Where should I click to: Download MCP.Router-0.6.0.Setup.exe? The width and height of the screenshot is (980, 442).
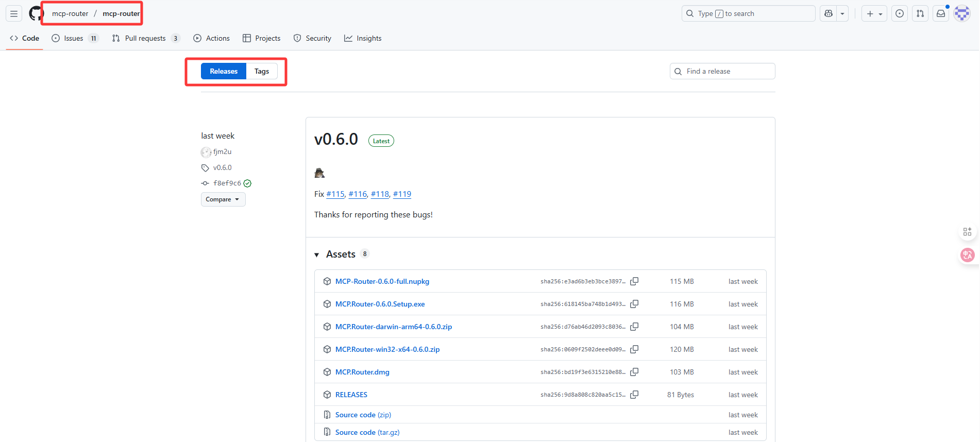[x=380, y=304]
